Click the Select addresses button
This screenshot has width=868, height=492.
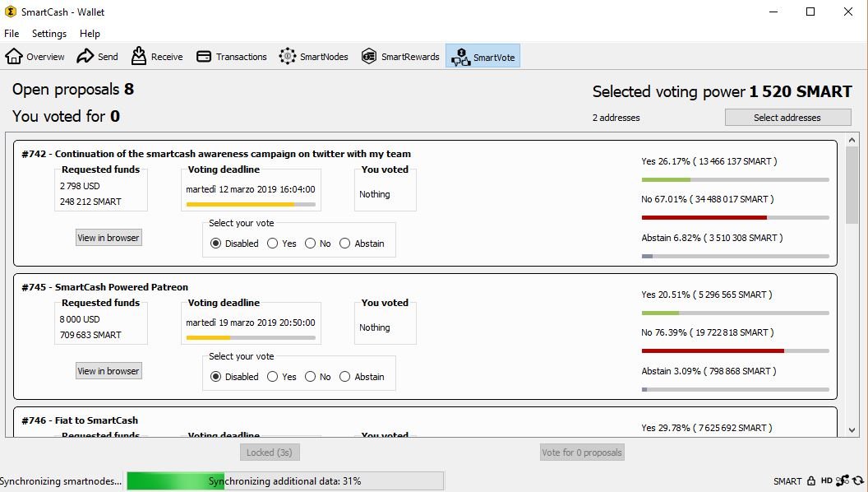[x=787, y=118]
